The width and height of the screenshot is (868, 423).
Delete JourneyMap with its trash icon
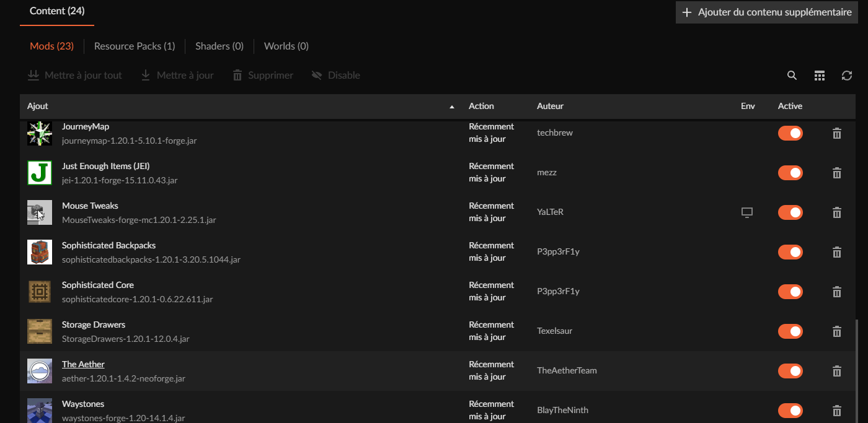(x=837, y=133)
